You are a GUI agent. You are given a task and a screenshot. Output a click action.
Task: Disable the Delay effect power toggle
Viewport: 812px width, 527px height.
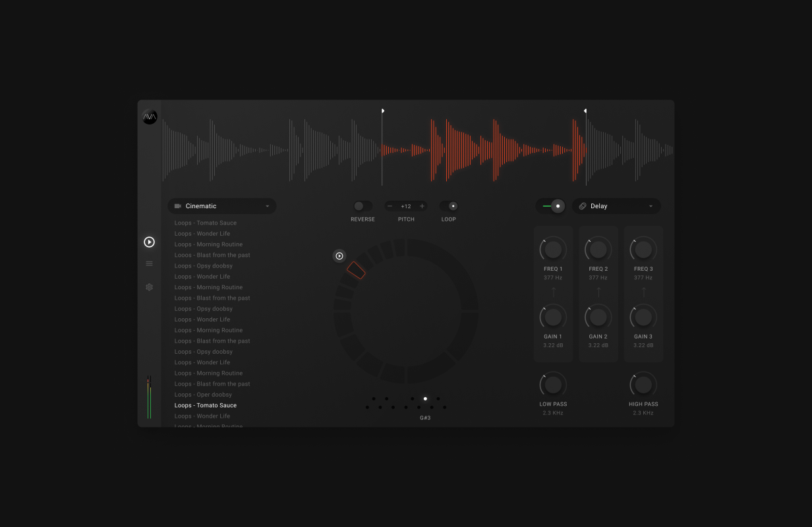(x=550, y=206)
